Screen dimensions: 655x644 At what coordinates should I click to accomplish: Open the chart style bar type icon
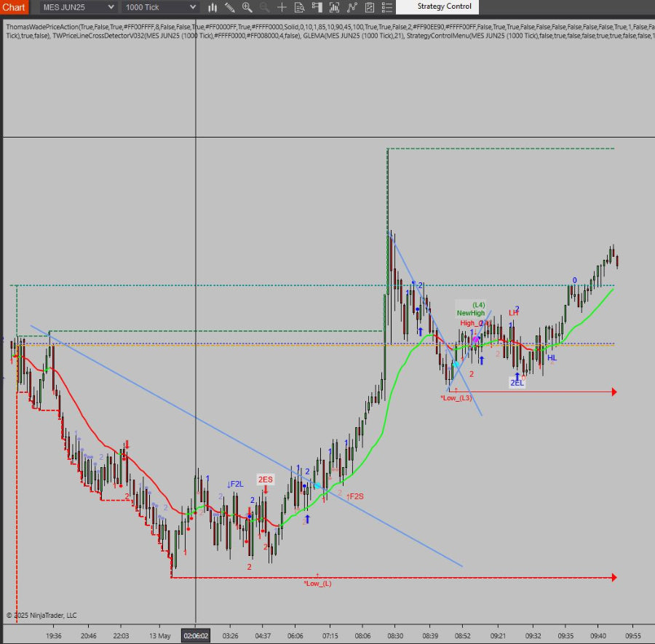tap(213, 7)
